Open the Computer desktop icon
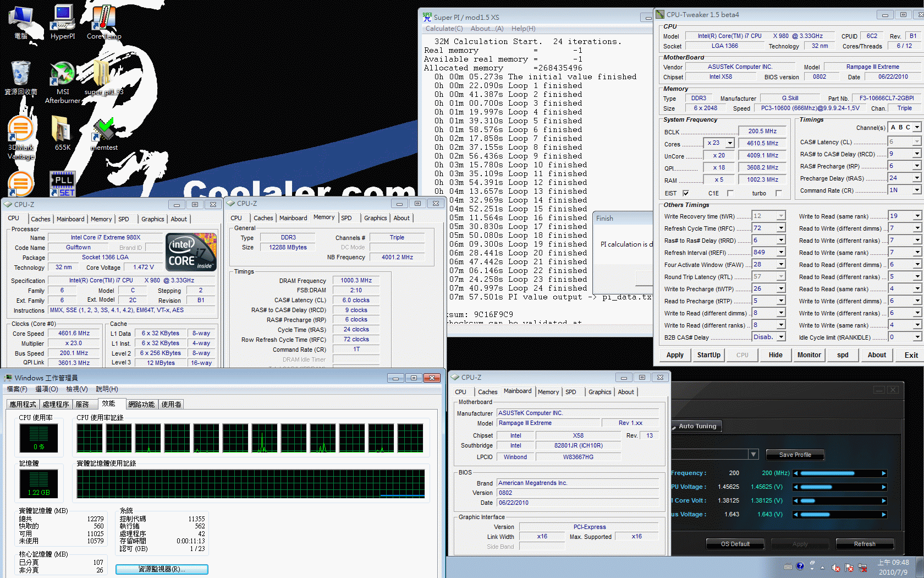 (x=21, y=22)
